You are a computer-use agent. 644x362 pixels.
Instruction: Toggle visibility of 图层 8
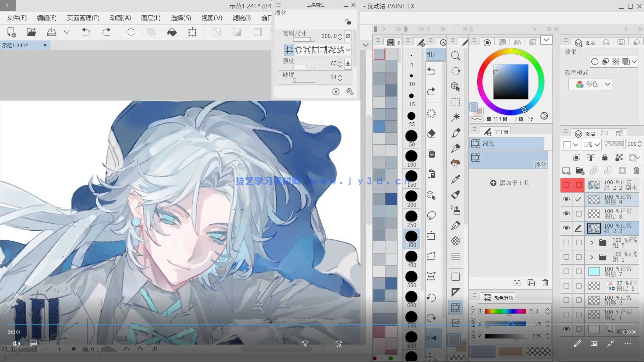[x=566, y=214]
